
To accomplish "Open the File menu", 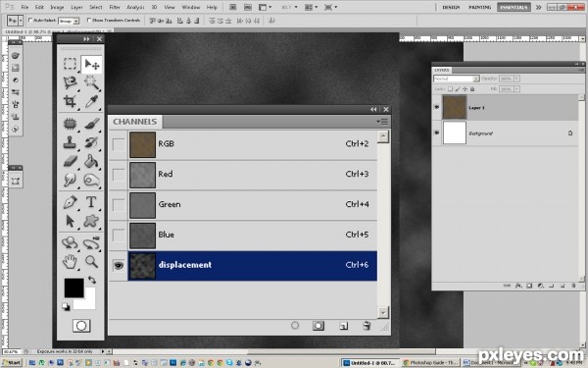I will (x=24, y=7).
